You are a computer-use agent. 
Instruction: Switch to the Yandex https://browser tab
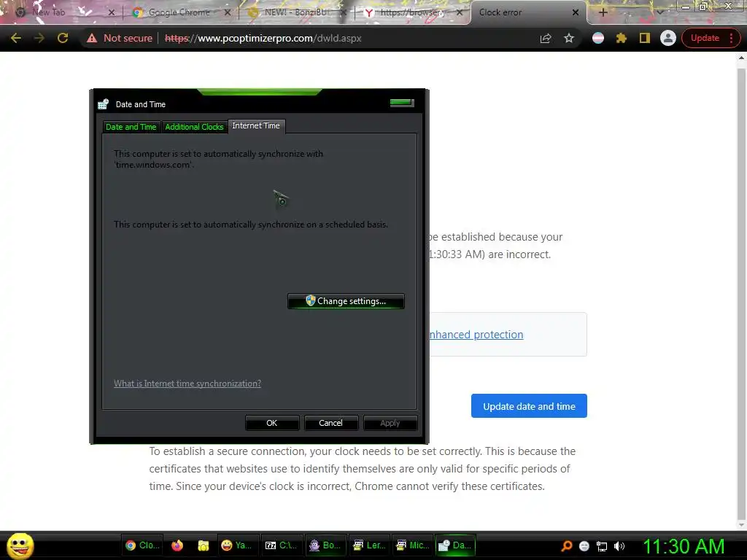(x=413, y=12)
